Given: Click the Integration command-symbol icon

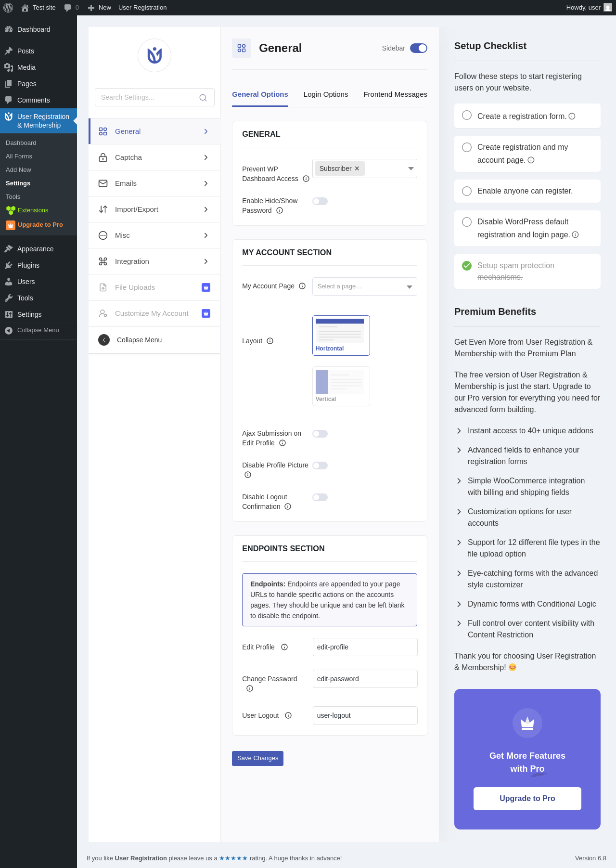Looking at the screenshot, I should tap(103, 261).
